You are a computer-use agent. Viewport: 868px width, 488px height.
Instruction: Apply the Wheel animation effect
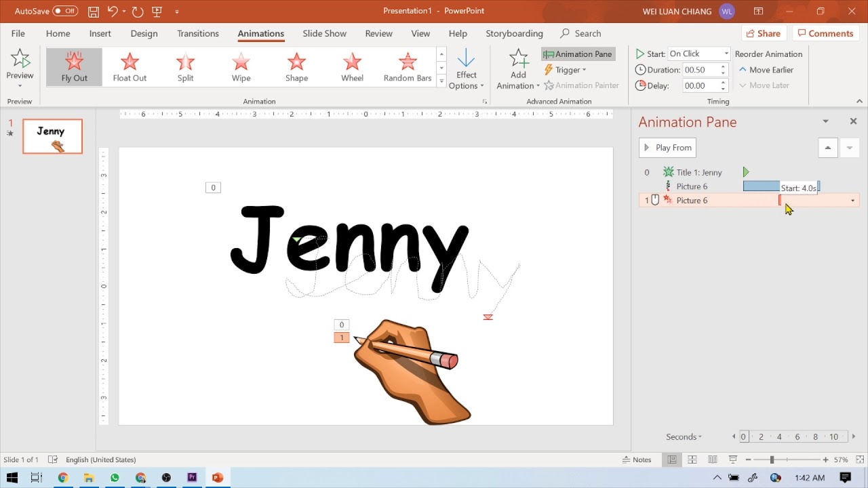(x=352, y=66)
